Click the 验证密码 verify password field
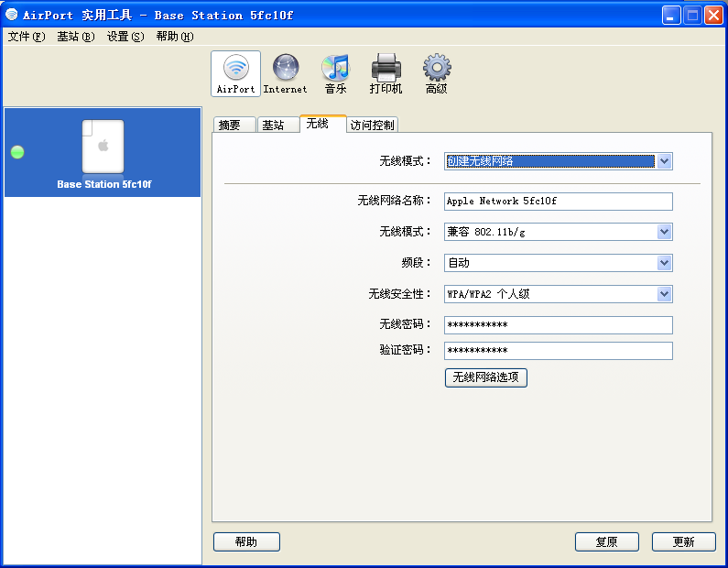The height and width of the screenshot is (568, 728). (x=558, y=351)
